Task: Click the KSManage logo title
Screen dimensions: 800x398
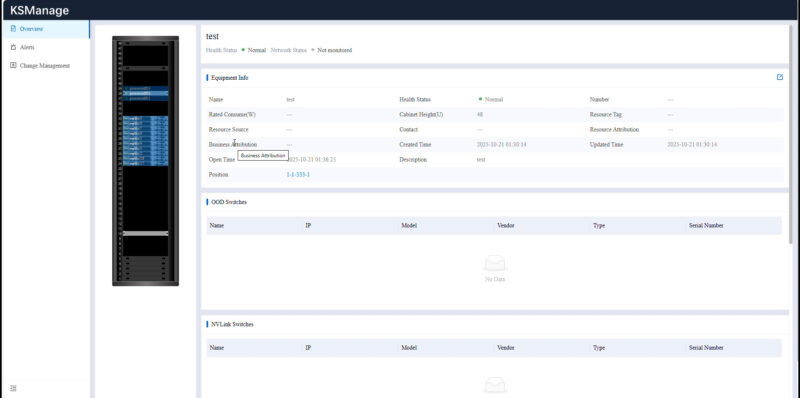Action: 39,10
